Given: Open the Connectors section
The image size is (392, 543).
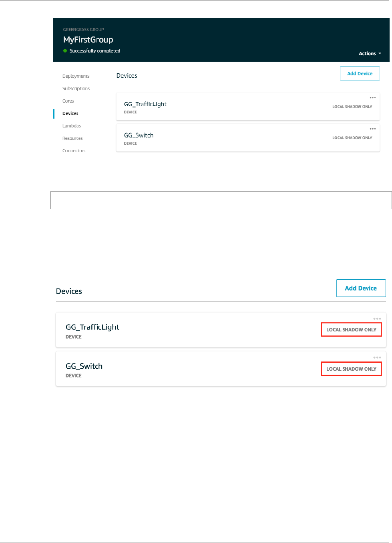Looking at the screenshot, I should tap(74, 151).
